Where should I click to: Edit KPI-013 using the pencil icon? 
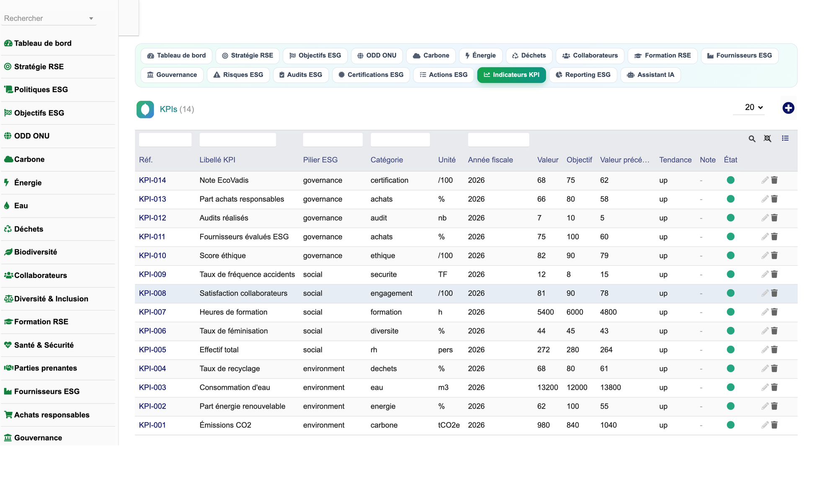click(765, 199)
